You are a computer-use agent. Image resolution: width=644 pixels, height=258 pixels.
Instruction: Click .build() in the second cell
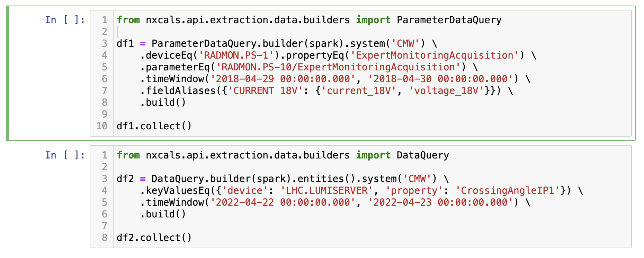coord(163,214)
